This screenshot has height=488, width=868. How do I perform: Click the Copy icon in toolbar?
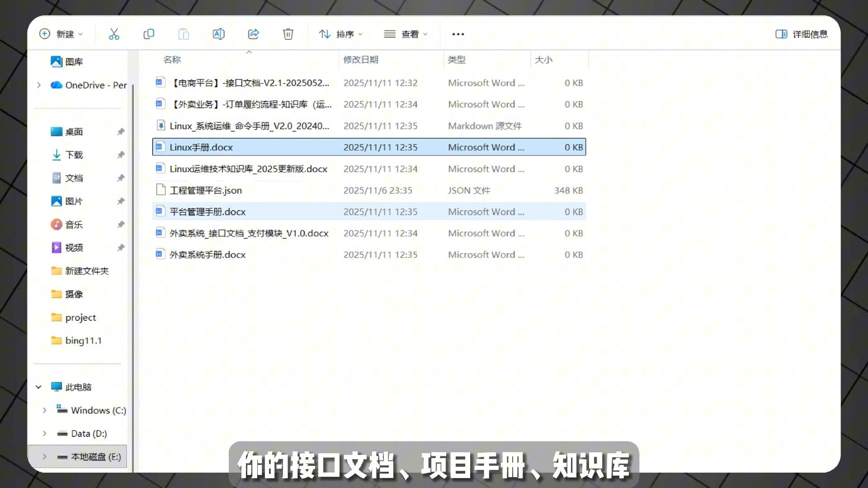tap(149, 34)
